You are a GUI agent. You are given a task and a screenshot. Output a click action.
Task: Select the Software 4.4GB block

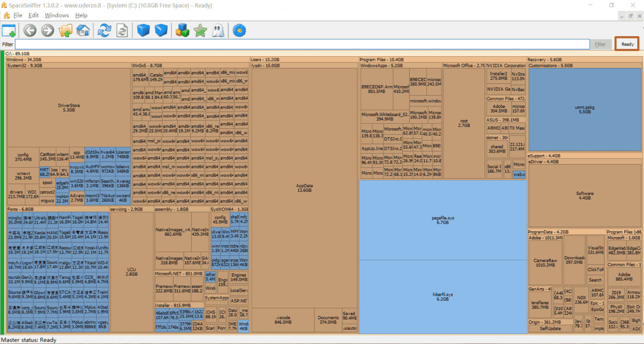click(585, 196)
